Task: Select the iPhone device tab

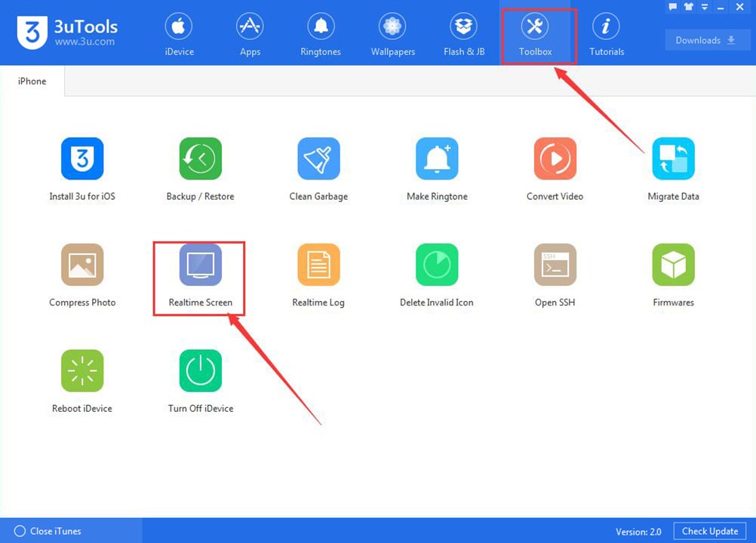Action: [32, 81]
